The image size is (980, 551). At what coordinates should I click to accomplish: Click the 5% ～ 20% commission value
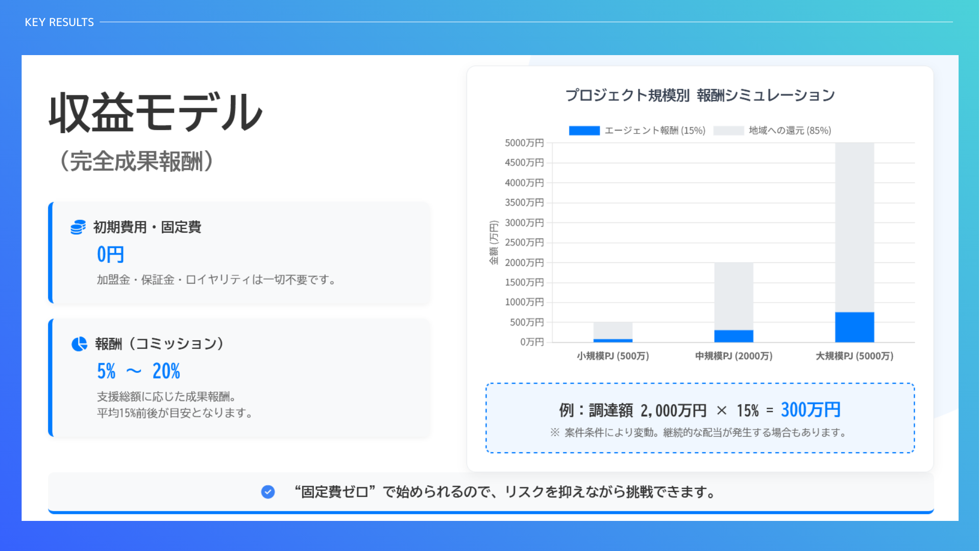[138, 371]
